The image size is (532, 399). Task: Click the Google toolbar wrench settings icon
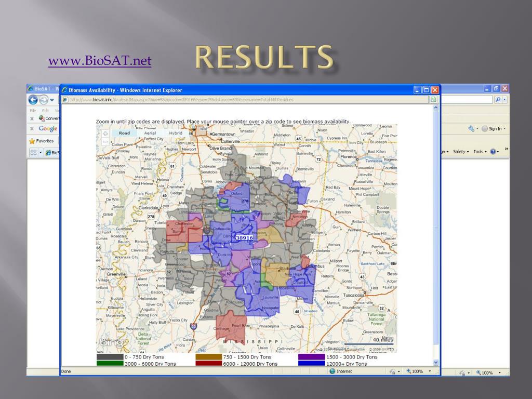click(471, 129)
